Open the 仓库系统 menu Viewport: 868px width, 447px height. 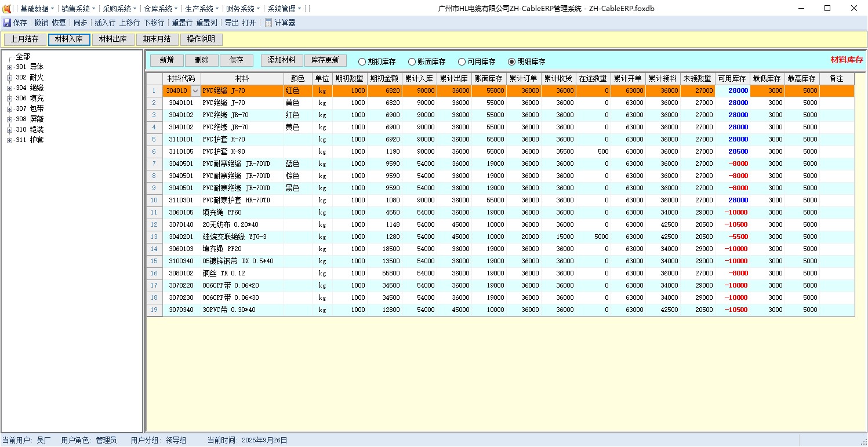158,9
